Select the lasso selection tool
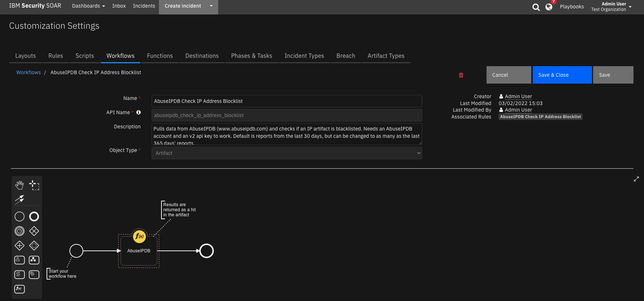 tap(34, 185)
